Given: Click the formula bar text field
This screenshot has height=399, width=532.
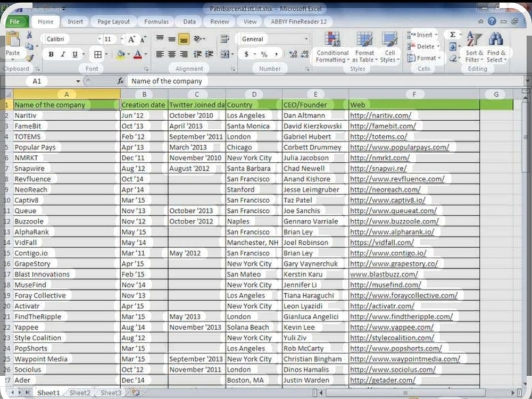Looking at the screenshot, I should coord(326,81).
